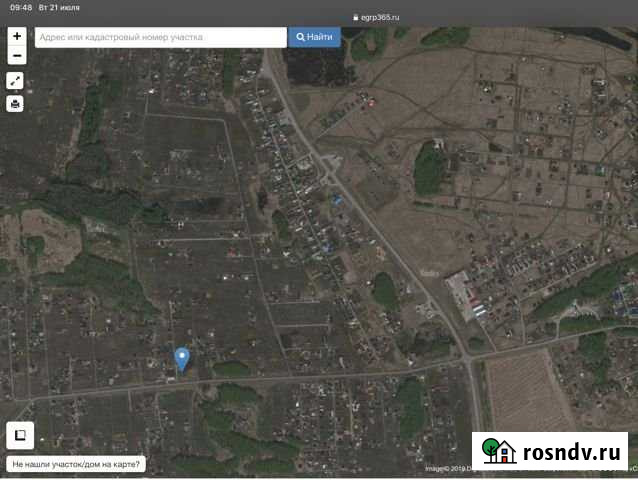Click 'Не нашли участок/дом на карте?' link
This screenshot has width=638, height=480.
(76, 464)
